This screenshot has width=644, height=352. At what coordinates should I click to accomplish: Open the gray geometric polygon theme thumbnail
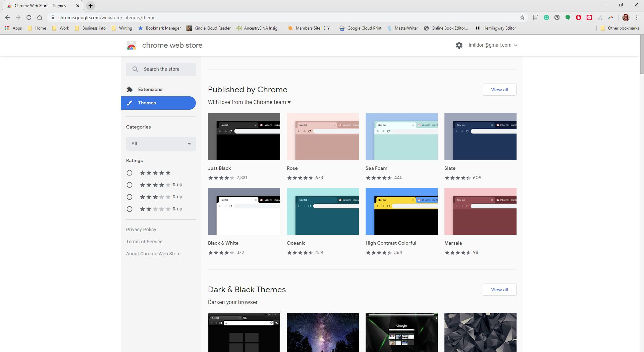point(480,333)
